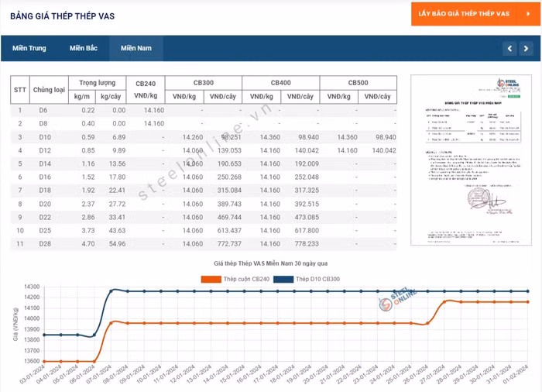Screen dimensions: 542x392
Task: Switch to the Miền Trung tab
Action: pyautogui.click(x=29, y=48)
